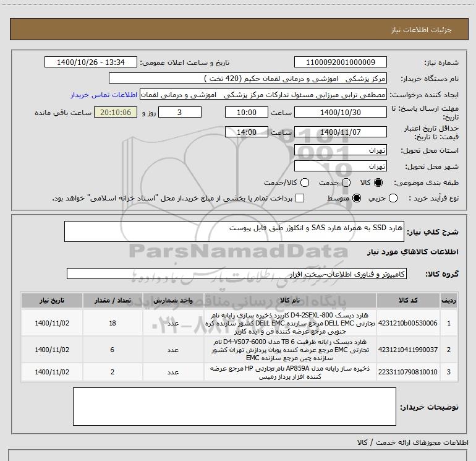Click quantity 18 in row one
The width and height of the screenshot is (476, 461).
click(113, 323)
